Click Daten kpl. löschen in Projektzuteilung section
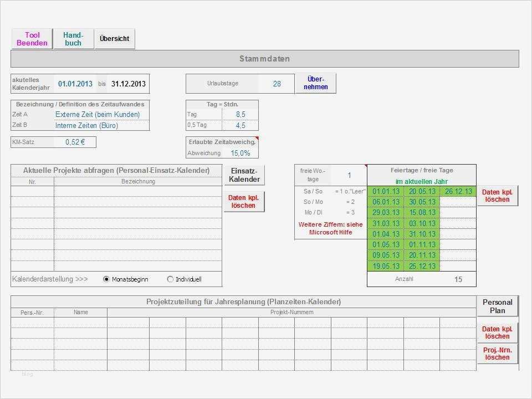This screenshot has height=399, width=532. [x=497, y=332]
